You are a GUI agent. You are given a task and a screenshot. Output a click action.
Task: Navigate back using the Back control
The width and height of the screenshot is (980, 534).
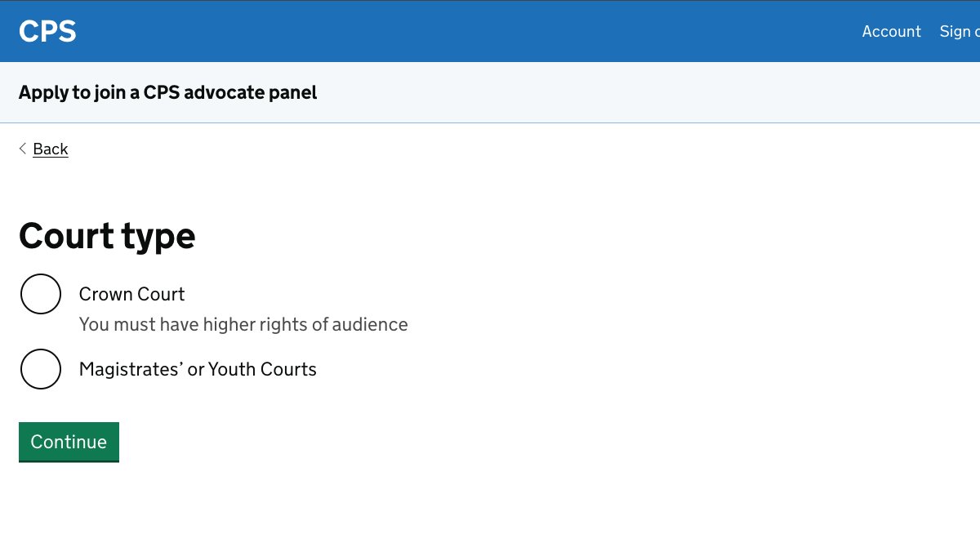[x=50, y=149]
